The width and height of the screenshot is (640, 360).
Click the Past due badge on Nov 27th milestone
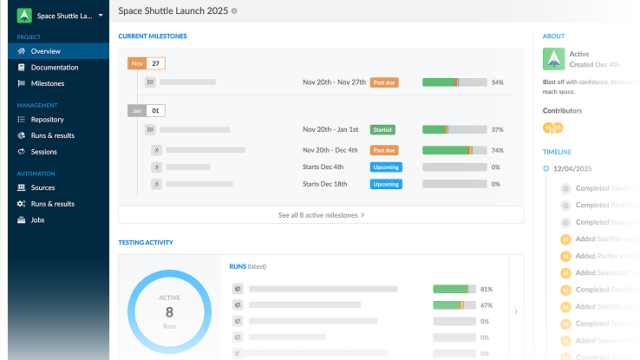click(x=384, y=82)
